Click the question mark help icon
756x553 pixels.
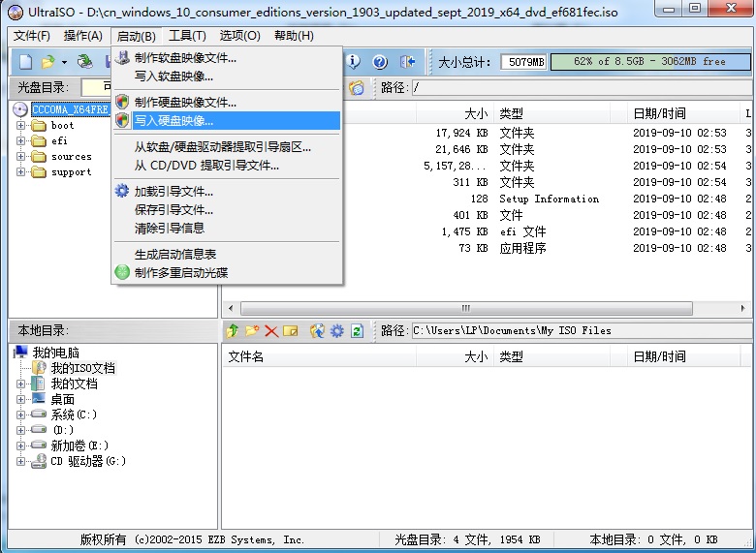click(380, 62)
